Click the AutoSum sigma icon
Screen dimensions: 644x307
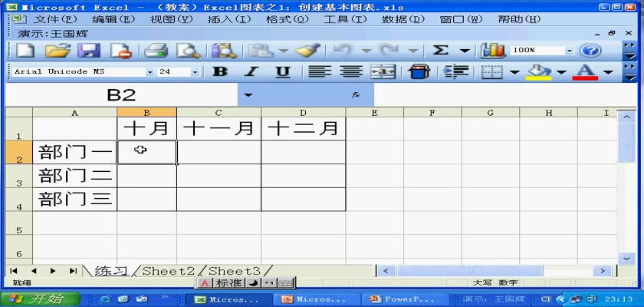pos(440,51)
